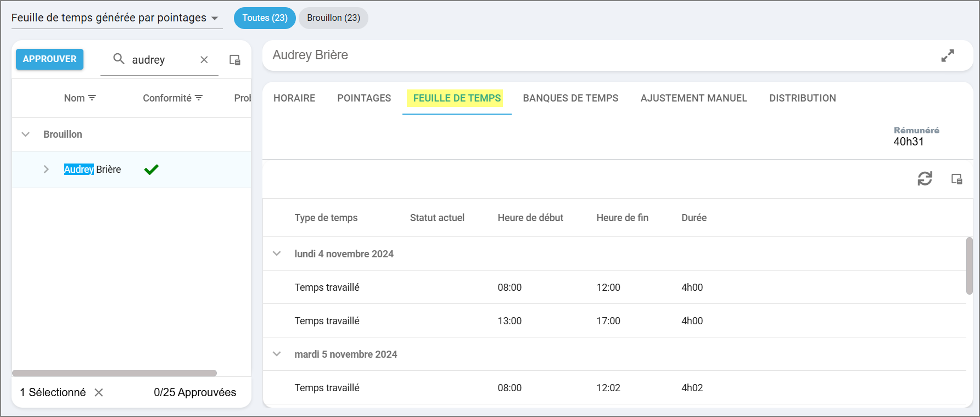Select the 'Brouillon (23)' filter chip
This screenshot has width=980, height=417.
click(333, 18)
